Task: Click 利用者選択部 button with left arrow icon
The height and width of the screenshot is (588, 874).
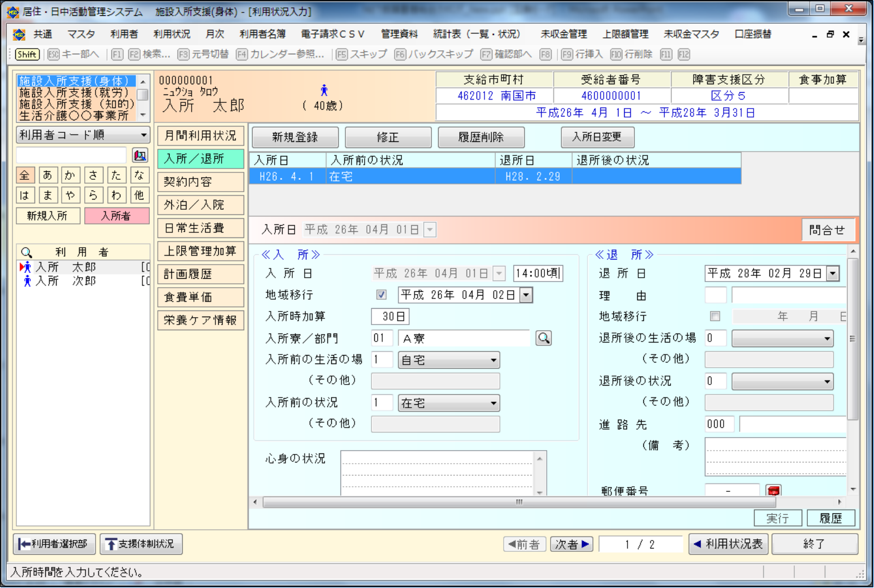Action: pos(54,544)
